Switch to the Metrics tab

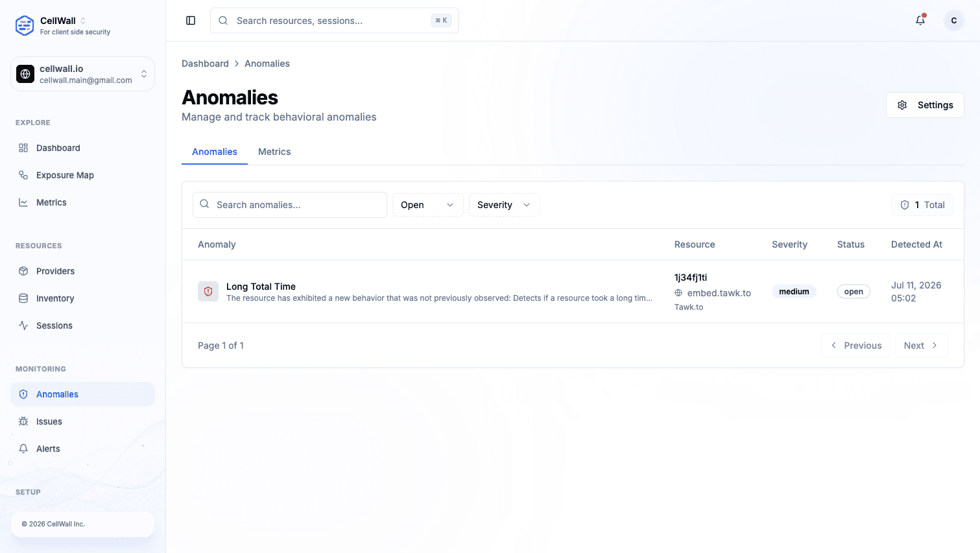(274, 152)
